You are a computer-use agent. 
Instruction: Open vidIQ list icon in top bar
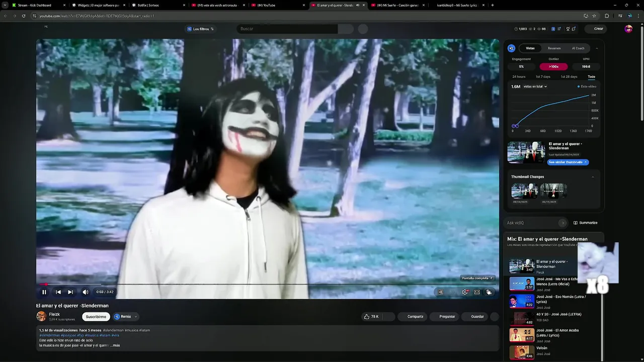559,29
